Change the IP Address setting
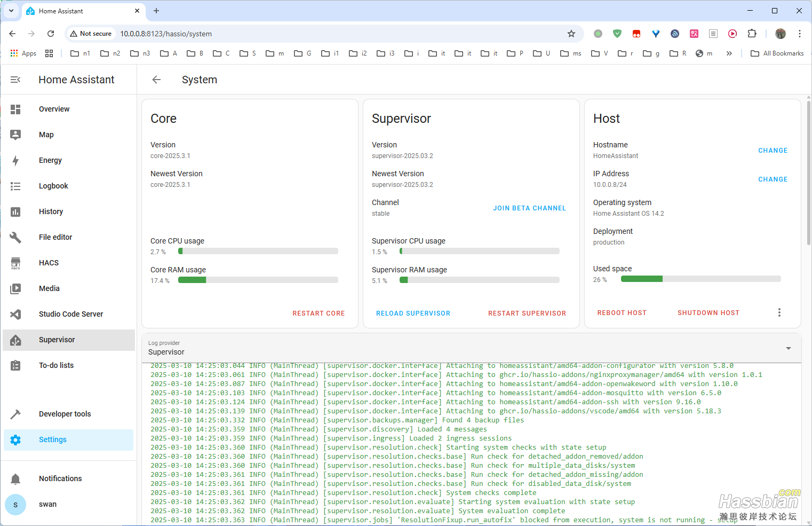This screenshot has width=812, height=526. click(773, 179)
